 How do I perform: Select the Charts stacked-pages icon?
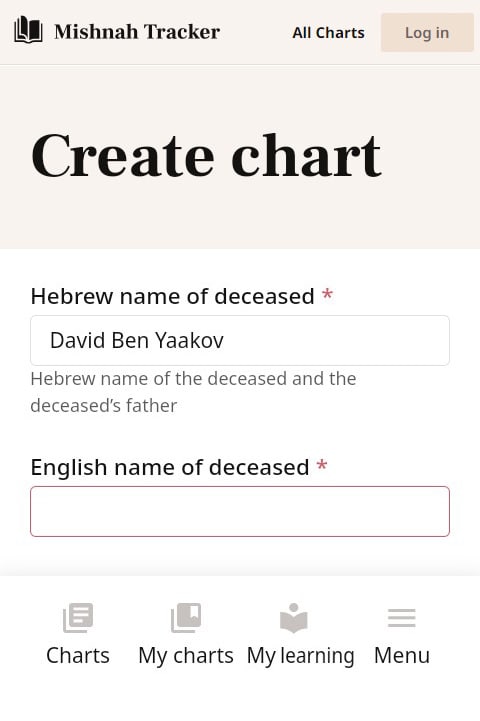(x=78, y=618)
